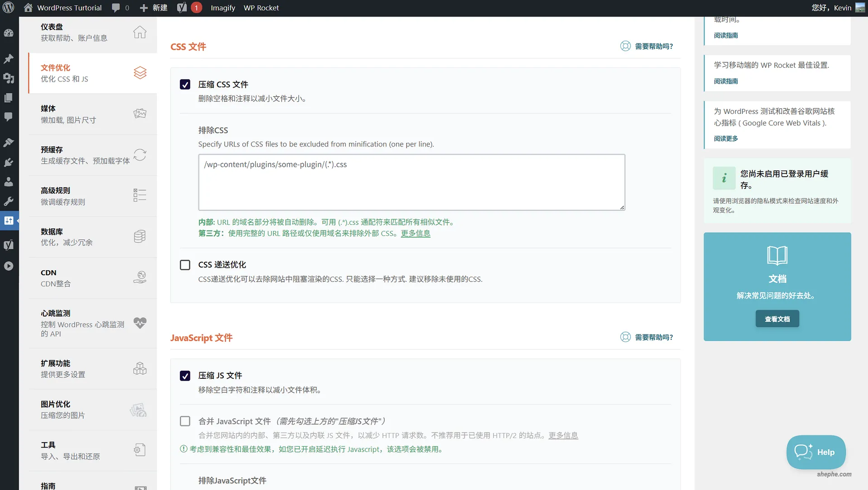
Task: Collapse the WP Rocket settings sidebar
Action: point(18,221)
